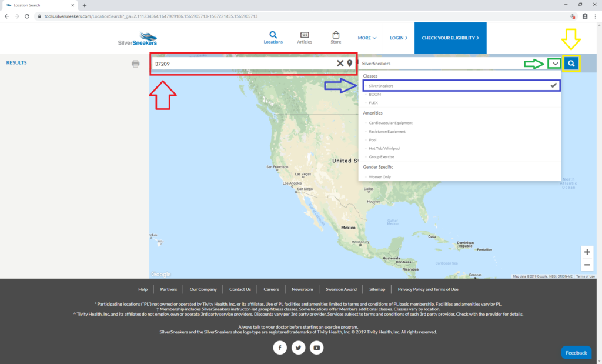Close the Location Search tab

72,5
